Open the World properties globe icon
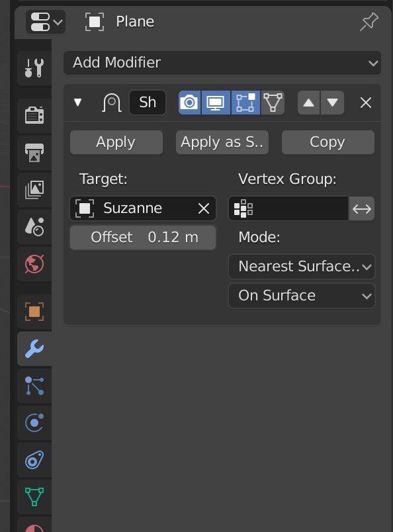This screenshot has width=393, height=532. pyautogui.click(x=34, y=264)
